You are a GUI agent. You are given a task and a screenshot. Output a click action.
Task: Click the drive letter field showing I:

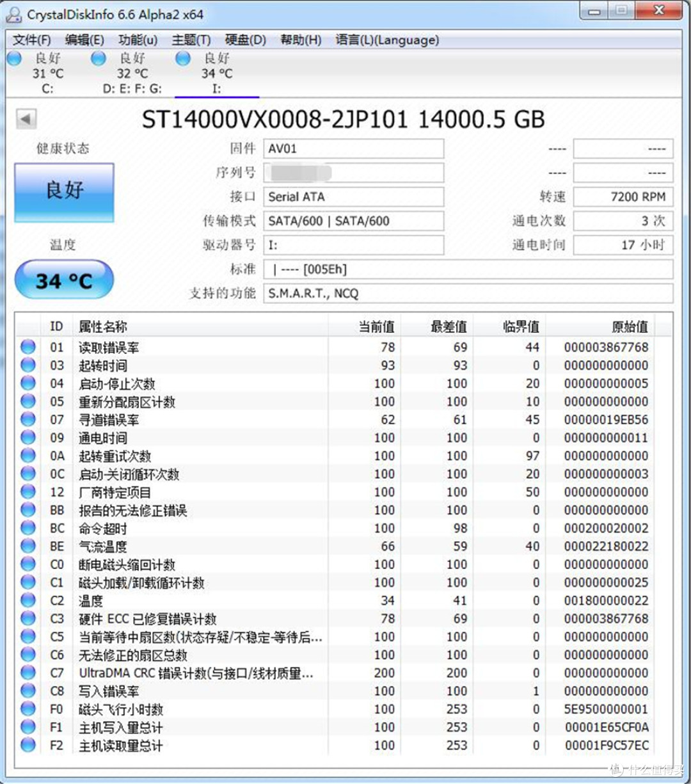pyautogui.click(x=353, y=244)
